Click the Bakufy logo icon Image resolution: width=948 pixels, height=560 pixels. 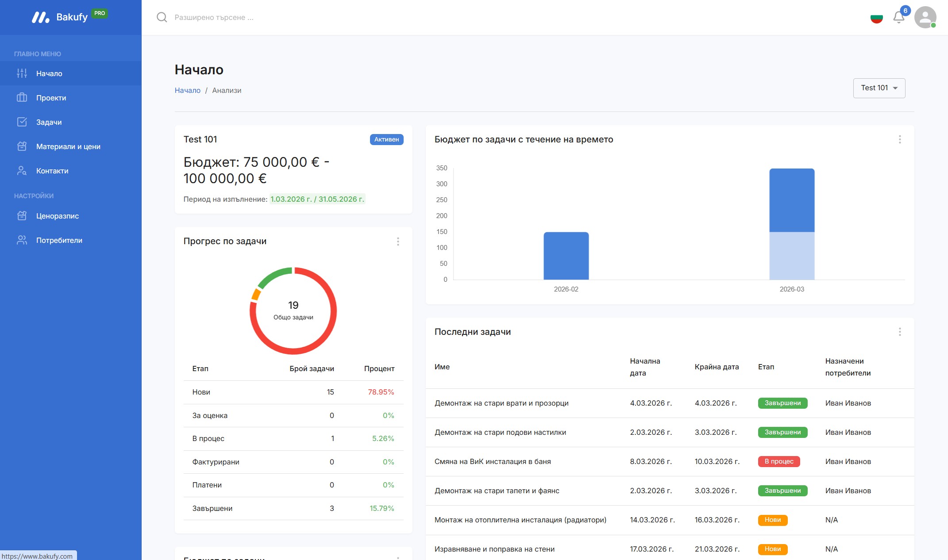pyautogui.click(x=40, y=17)
